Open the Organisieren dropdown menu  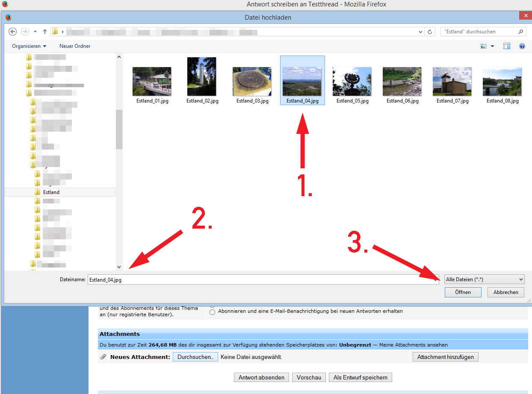click(29, 46)
